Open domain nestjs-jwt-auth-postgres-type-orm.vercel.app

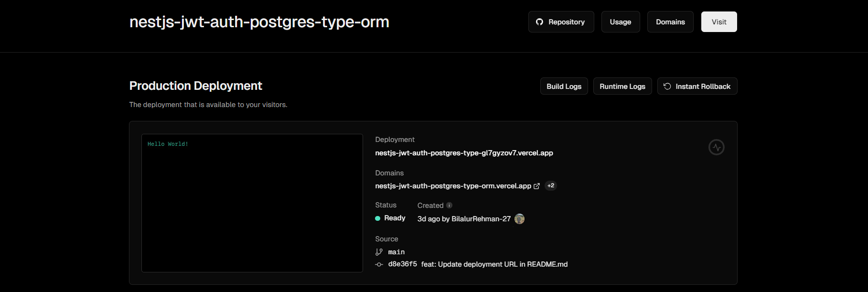click(x=453, y=186)
